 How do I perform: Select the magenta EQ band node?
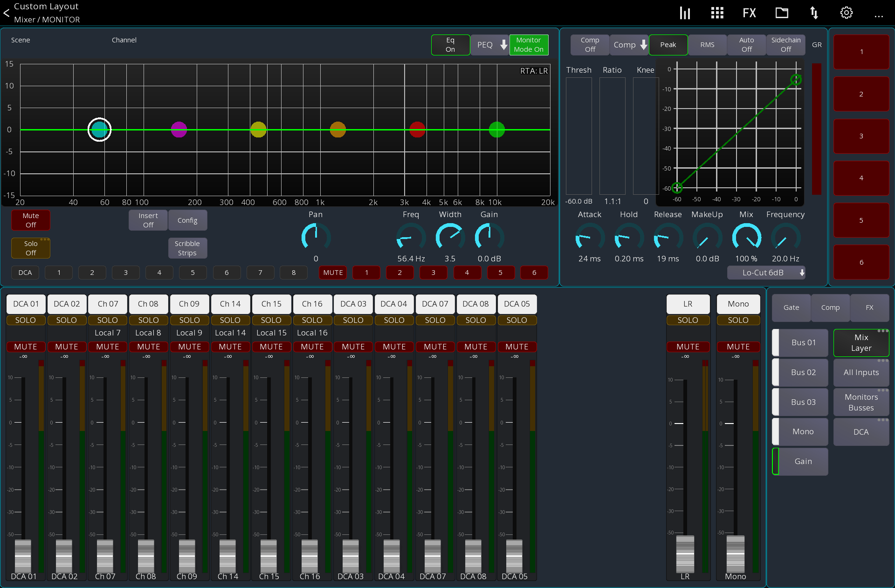coord(179,130)
